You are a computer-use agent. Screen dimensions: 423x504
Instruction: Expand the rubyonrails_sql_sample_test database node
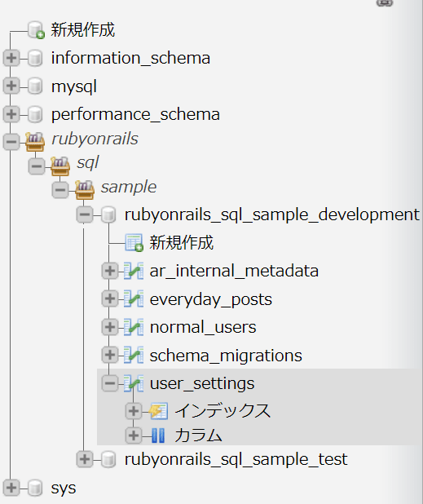(85, 459)
